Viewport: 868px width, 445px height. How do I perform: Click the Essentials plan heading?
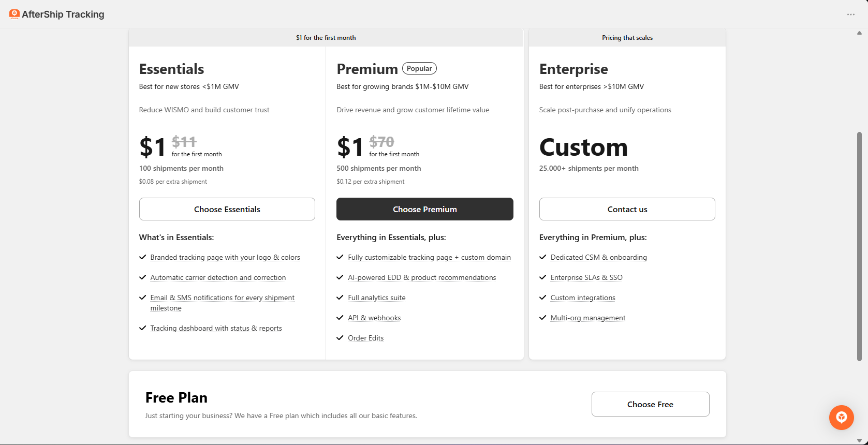[x=171, y=69]
